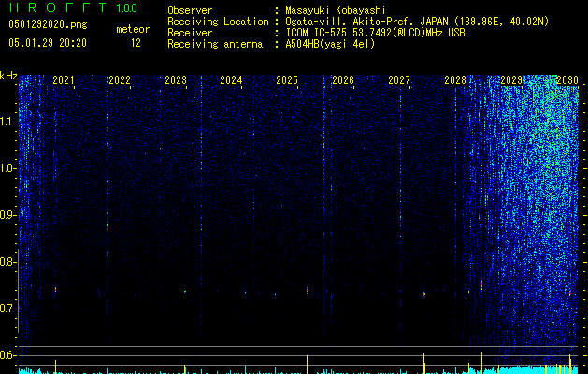
Task: Click the date stamp 05.01.29 20:20
Action: pos(48,43)
